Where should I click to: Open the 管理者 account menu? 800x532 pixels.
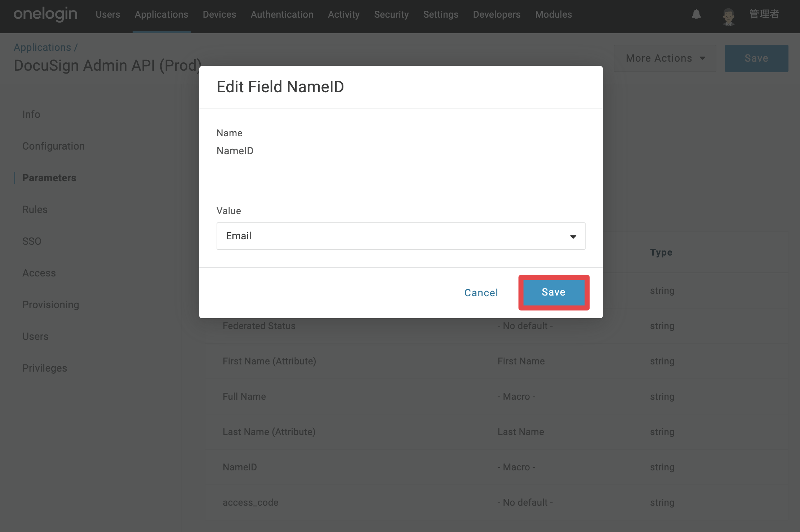764,14
